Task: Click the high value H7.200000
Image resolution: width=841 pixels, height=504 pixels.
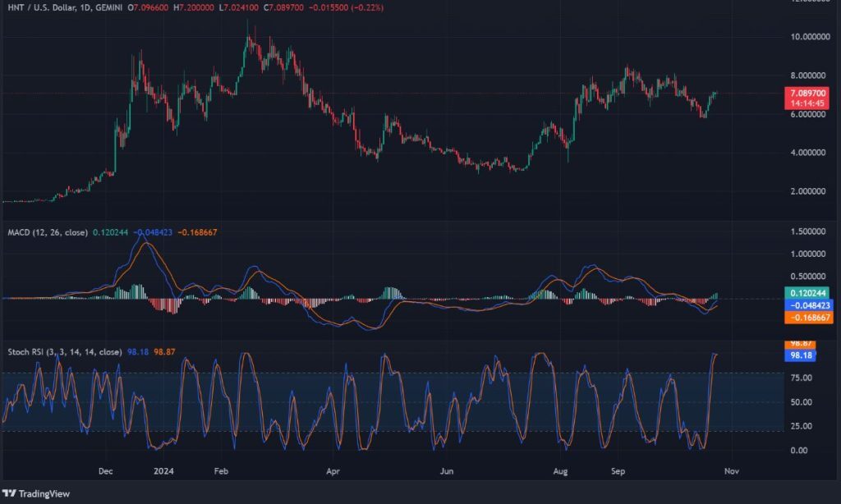Action: tap(193, 7)
